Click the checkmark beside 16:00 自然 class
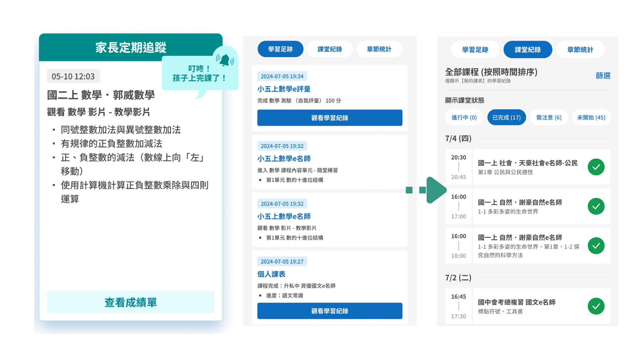The width and height of the screenshot is (644, 362). tap(596, 206)
